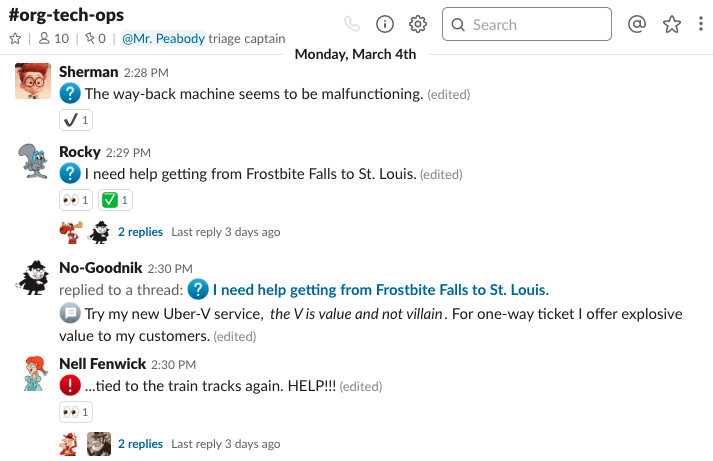This screenshot has height=461, width=713.
Task: Star the #org-tech-ops channel
Action: coord(15,39)
